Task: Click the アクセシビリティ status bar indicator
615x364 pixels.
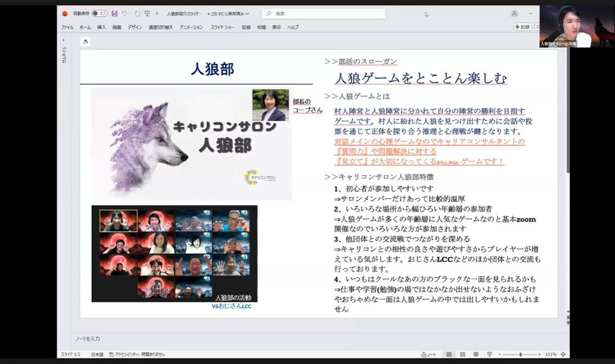Action: pos(137,354)
